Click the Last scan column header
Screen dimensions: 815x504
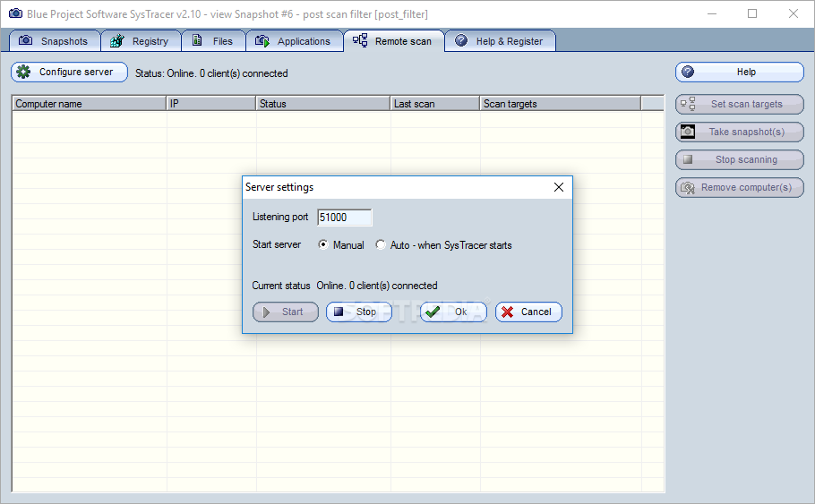435,104
